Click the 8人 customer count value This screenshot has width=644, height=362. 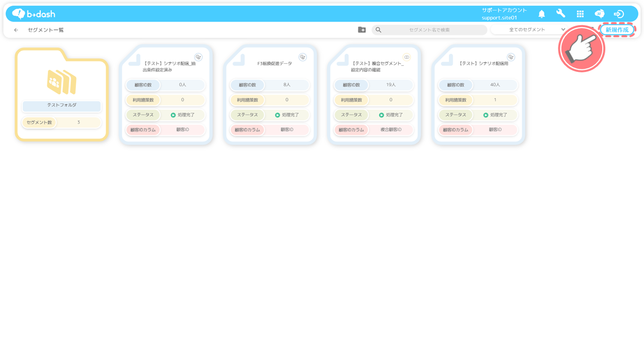point(287,85)
